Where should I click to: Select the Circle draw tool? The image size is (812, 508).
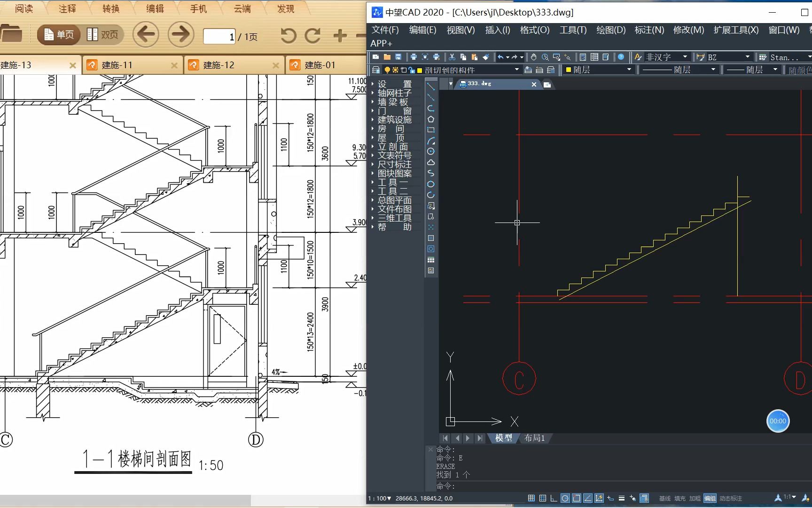tap(431, 151)
